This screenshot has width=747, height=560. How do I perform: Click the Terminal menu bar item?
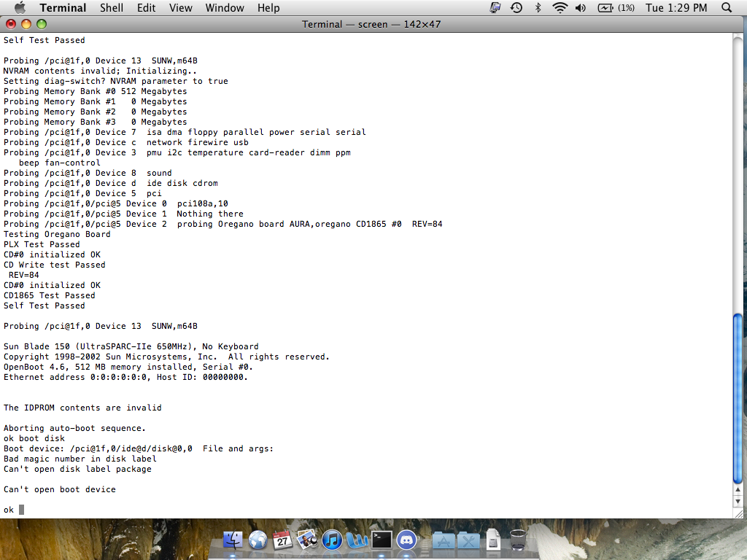point(63,8)
